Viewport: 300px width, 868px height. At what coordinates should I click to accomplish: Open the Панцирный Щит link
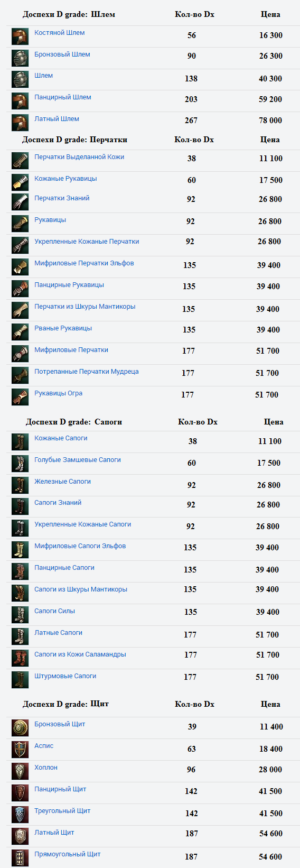[60, 789]
